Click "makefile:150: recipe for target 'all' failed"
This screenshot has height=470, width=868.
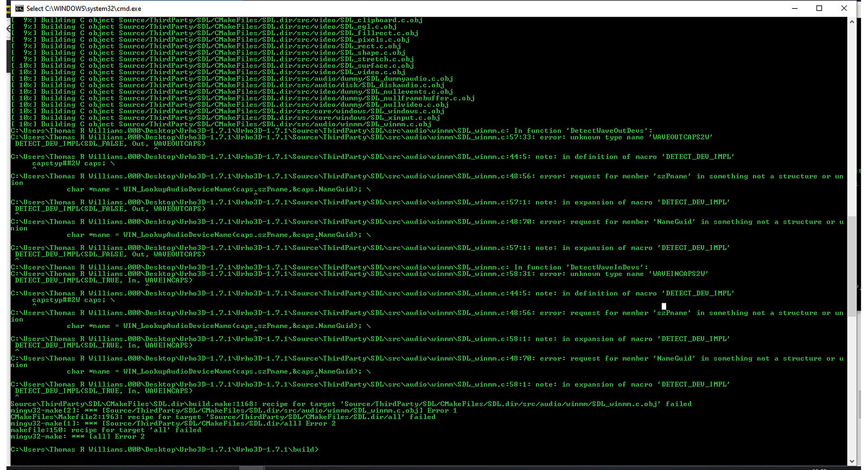(x=106, y=430)
